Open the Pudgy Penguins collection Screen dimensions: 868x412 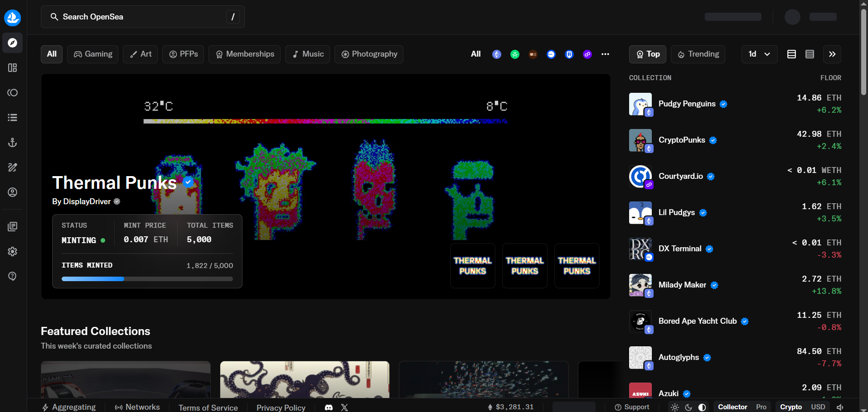(687, 104)
